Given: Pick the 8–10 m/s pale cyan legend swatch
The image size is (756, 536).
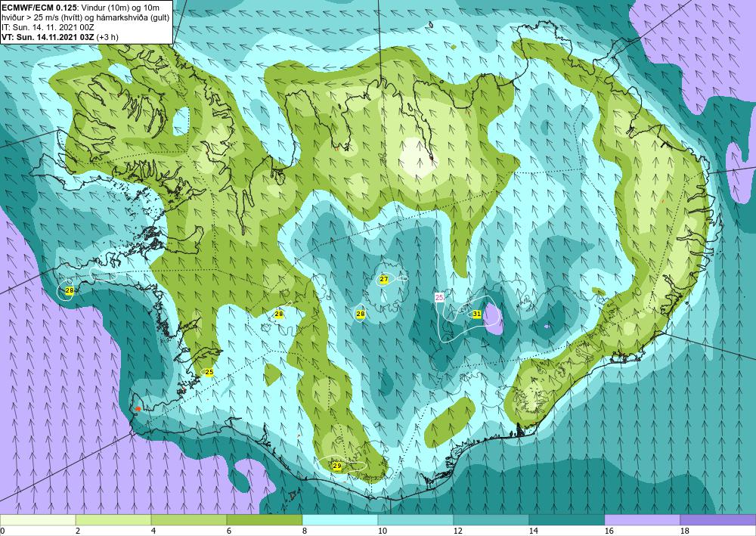Looking at the screenshot, I should pos(340,520).
